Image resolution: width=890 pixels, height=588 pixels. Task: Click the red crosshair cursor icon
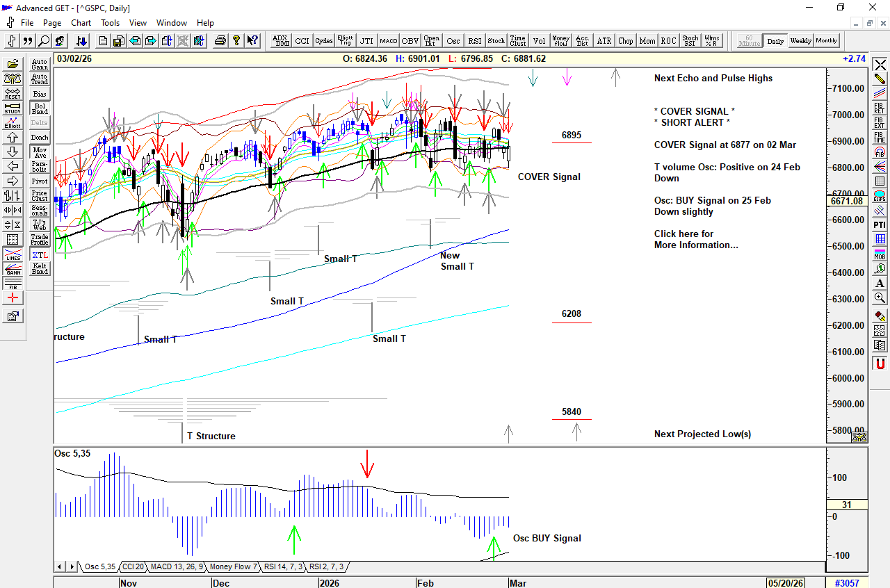point(13,298)
